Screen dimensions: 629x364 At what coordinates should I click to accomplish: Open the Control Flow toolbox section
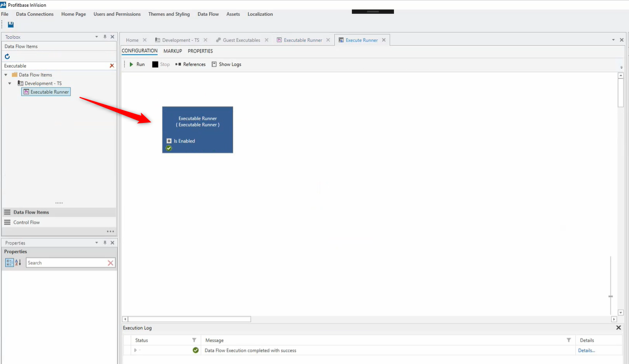27,222
